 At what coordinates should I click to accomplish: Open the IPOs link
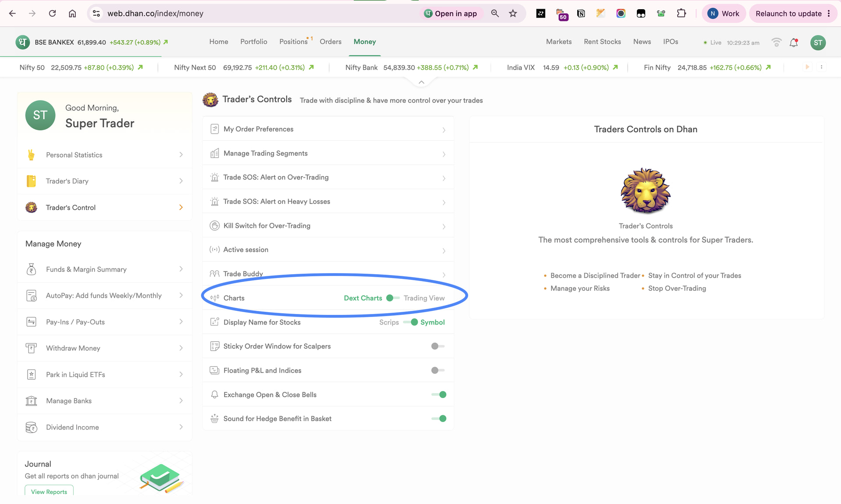tap(670, 42)
